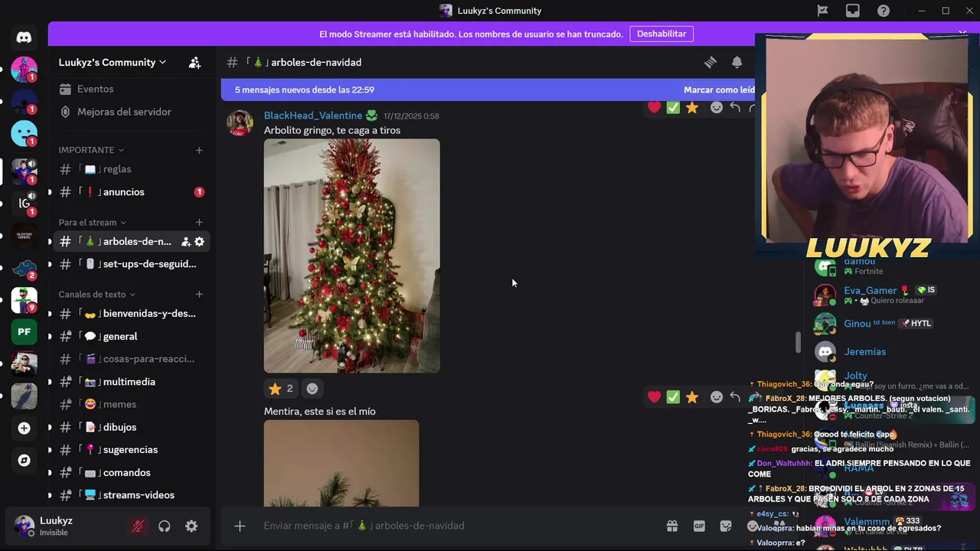React with heart on BlackHead_Valentine's message
Image resolution: width=980 pixels, height=551 pixels.
pyautogui.click(x=654, y=108)
